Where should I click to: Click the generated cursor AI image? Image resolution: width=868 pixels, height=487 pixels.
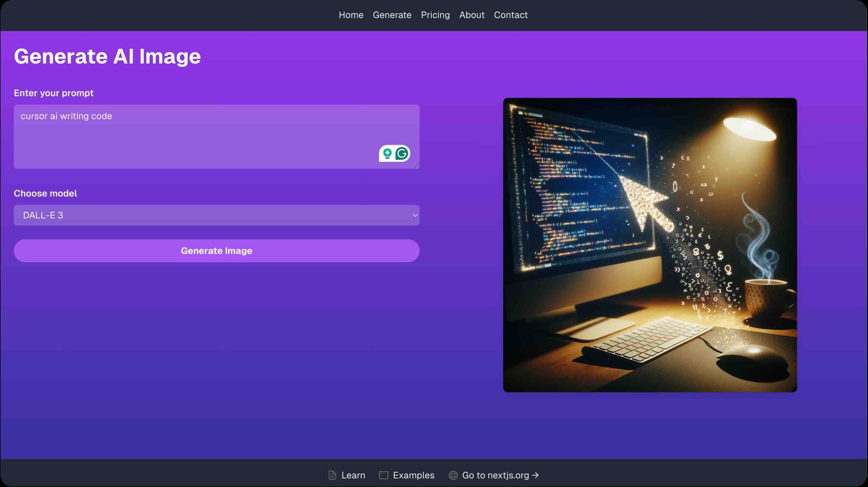(x=650, y=245)
